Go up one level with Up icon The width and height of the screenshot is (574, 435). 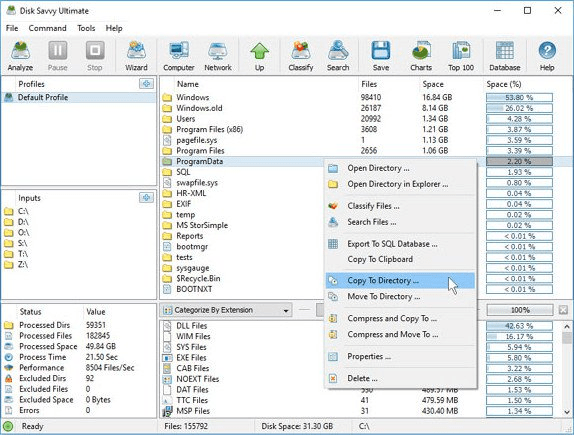click(x=260, y=56)
